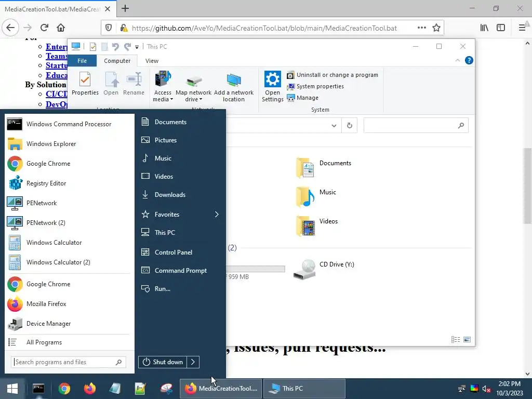
Task: Expand shut down options arrow
Action: [193, 362]
